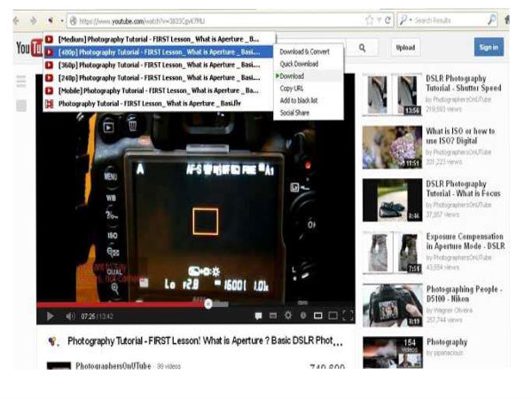Screen dimensions: 532x399
Task: Open the Photography playlist link
Action: [x=447, y=342]
